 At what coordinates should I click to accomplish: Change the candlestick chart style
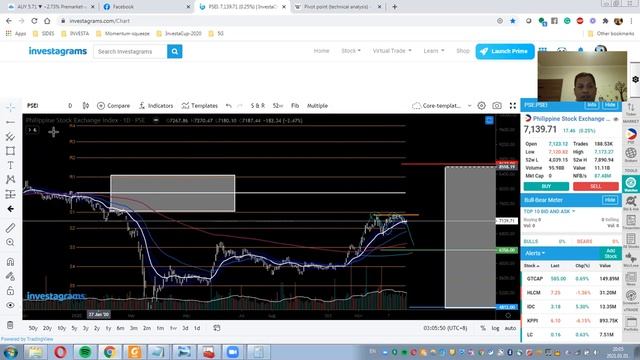click(86, 106)
